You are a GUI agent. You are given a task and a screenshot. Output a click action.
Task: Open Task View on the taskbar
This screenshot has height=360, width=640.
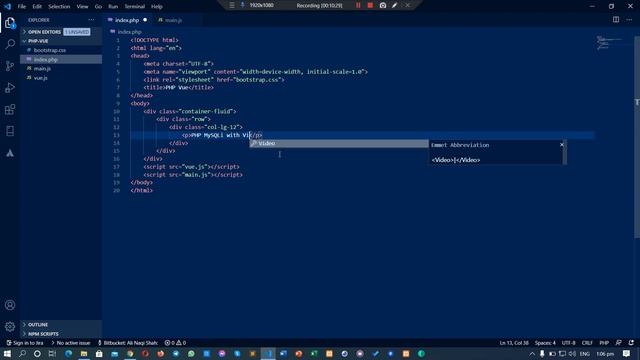click(x=52, y=353)
